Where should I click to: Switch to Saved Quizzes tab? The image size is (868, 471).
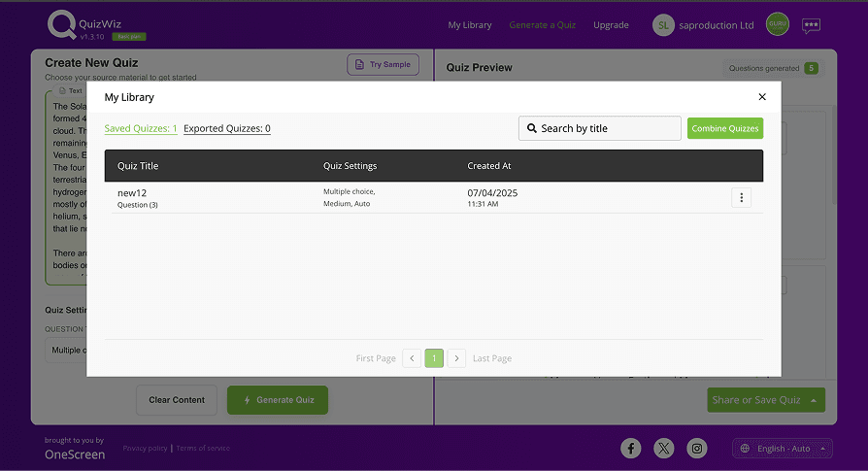pos(141,128)
